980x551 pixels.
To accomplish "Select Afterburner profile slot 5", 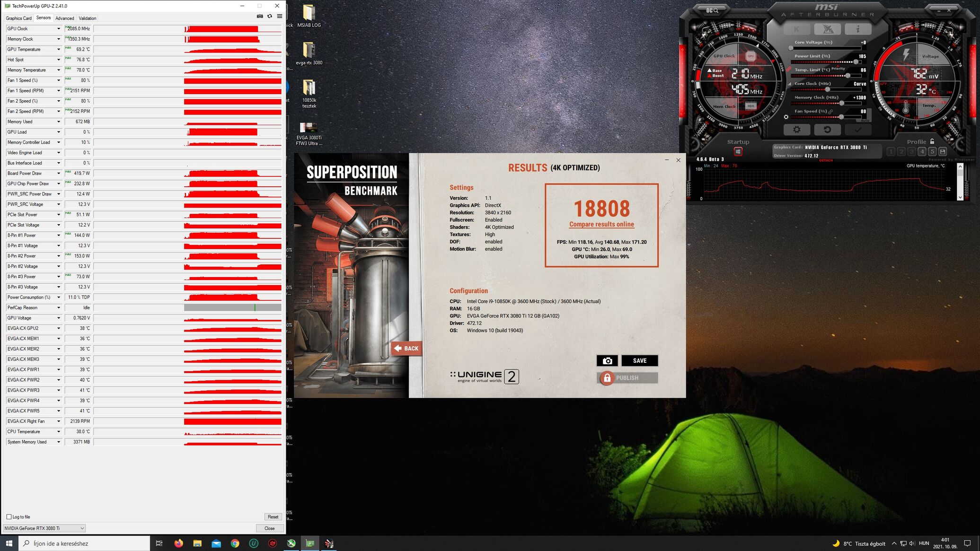I will tap(932, 151).
